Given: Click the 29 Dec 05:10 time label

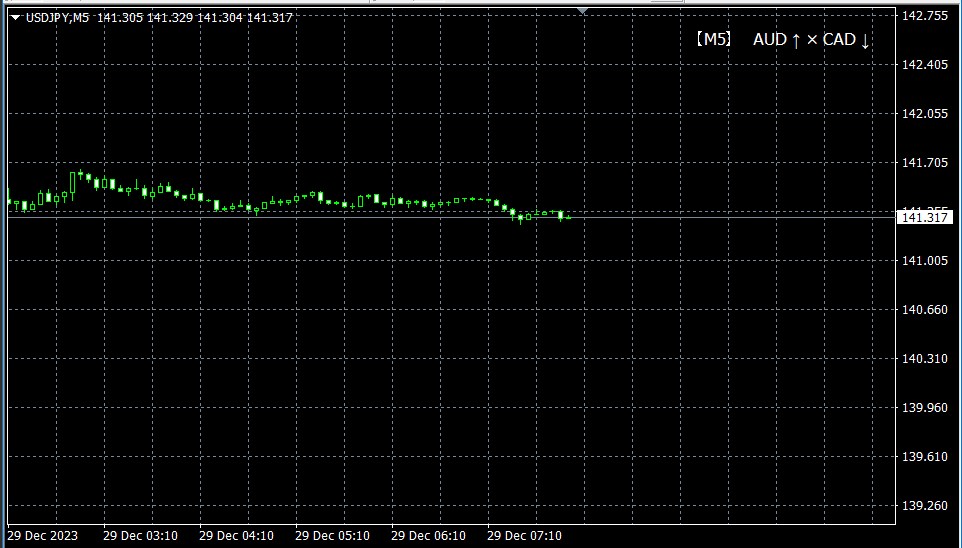Looking at the screenshot, I should click(333, 536).
